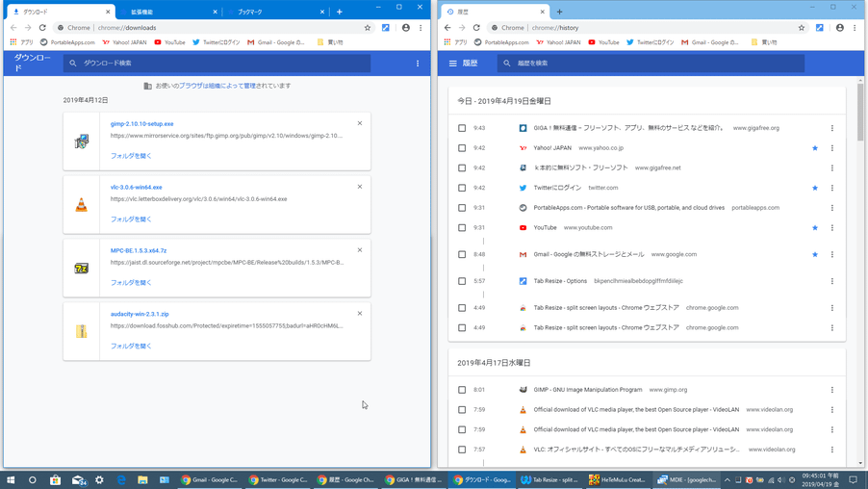
Task: Open downloads page three-dot more actions menu
Action: 418,64
